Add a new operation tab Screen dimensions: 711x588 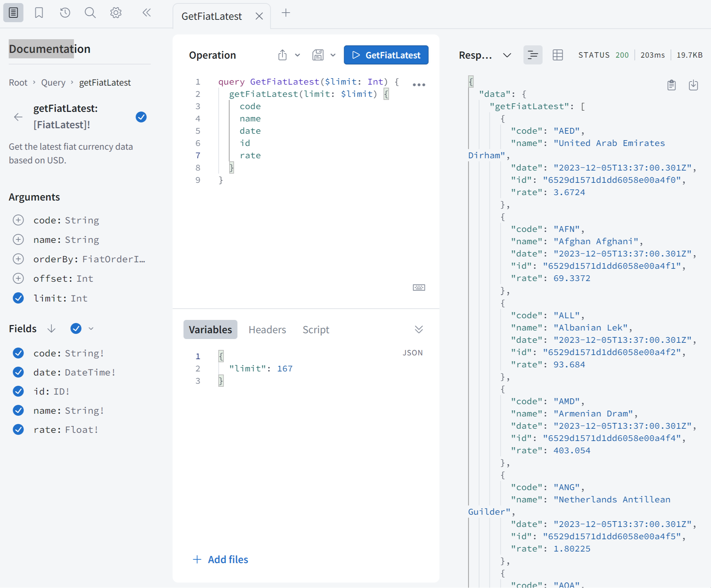coord(286,13)
